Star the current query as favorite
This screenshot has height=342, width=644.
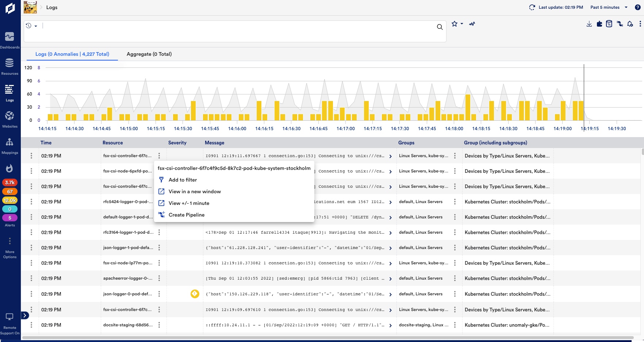pos(455,24)
